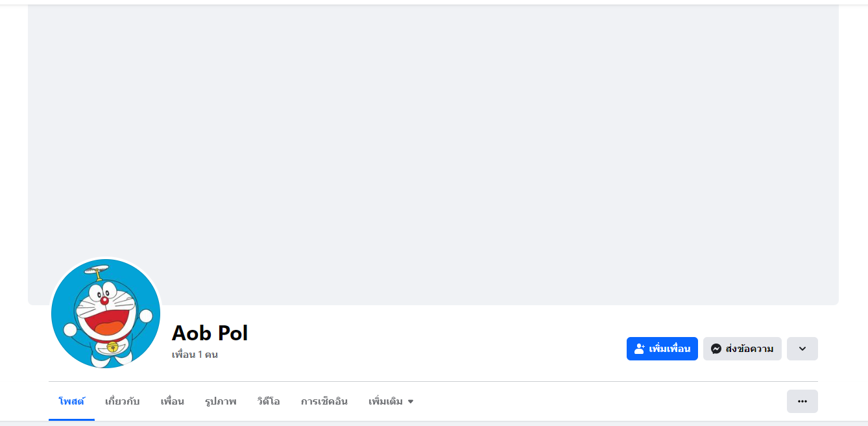Switch to the โพสต์ tab
Screen dimensions: 868x426
click(x=71, y=401)
